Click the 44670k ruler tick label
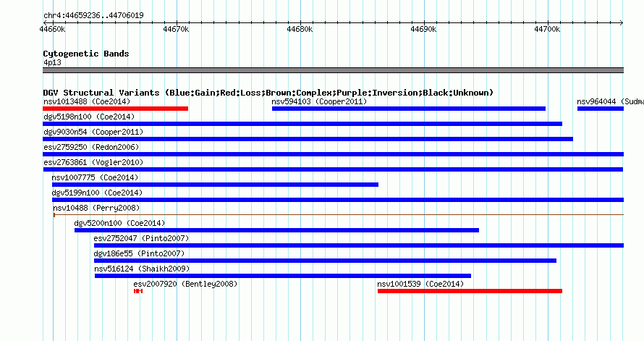 coord(176,29)
